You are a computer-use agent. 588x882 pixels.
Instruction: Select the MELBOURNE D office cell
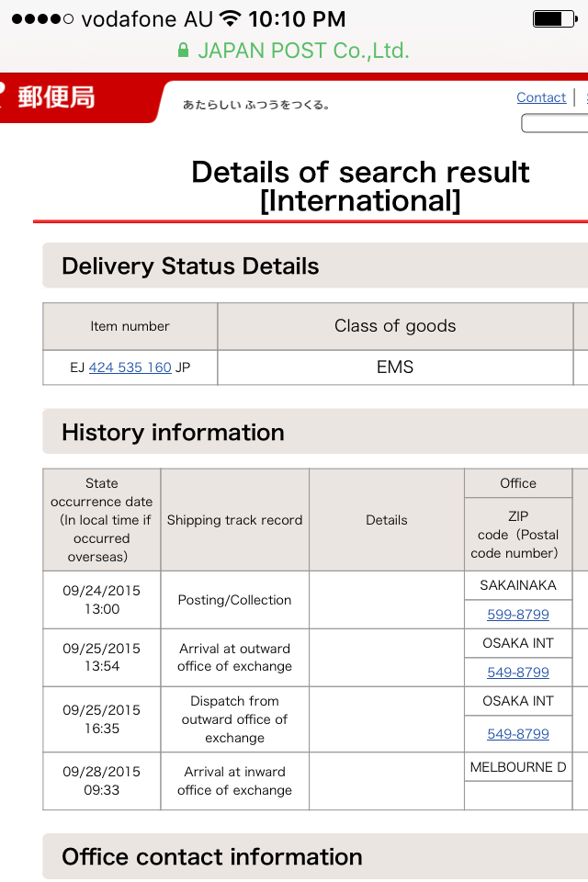(518, 767)
